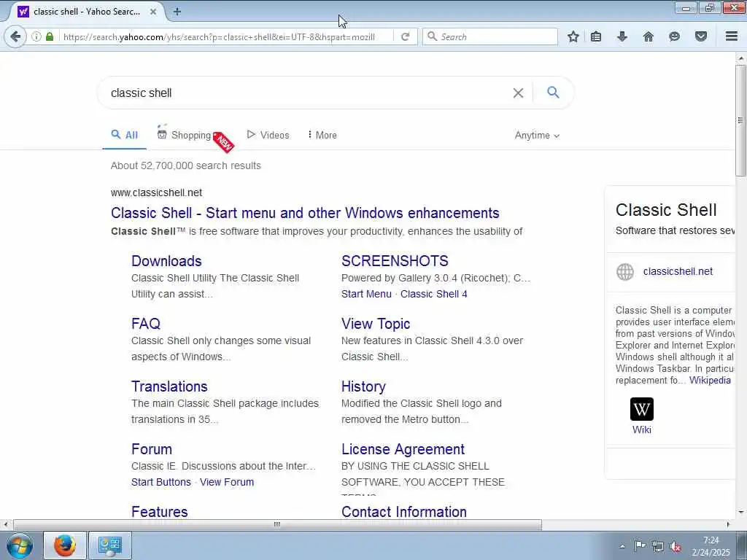This screenshot has width=747, height=560.
Task: Open site information icon in address bar
Action: (x=36, y=36)
